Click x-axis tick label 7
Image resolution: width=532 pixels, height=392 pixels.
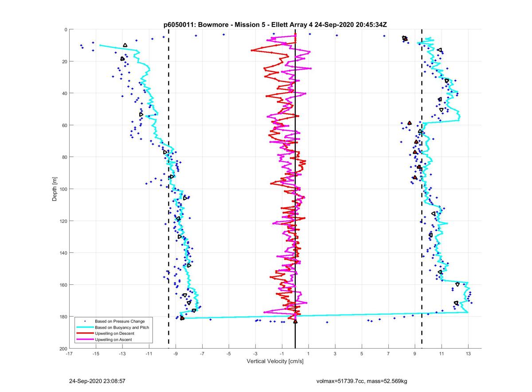[x=388, y=354]
